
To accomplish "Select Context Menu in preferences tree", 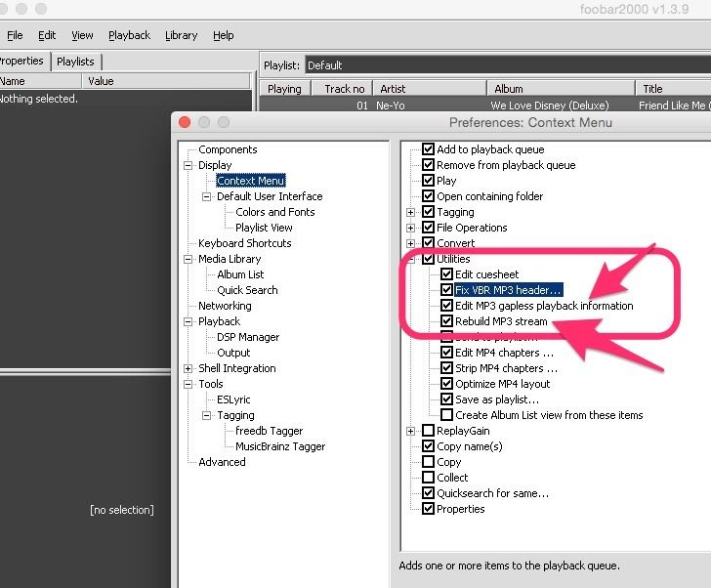I will point(251,181).
